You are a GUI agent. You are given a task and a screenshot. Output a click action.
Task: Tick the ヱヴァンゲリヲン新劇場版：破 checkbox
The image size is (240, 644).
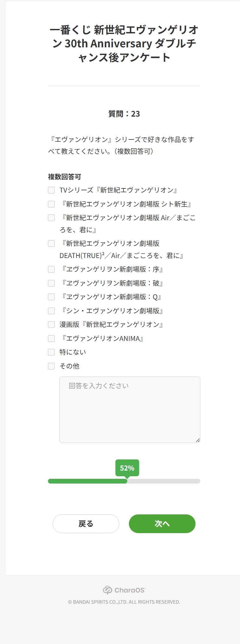click(x=51, y=283)
